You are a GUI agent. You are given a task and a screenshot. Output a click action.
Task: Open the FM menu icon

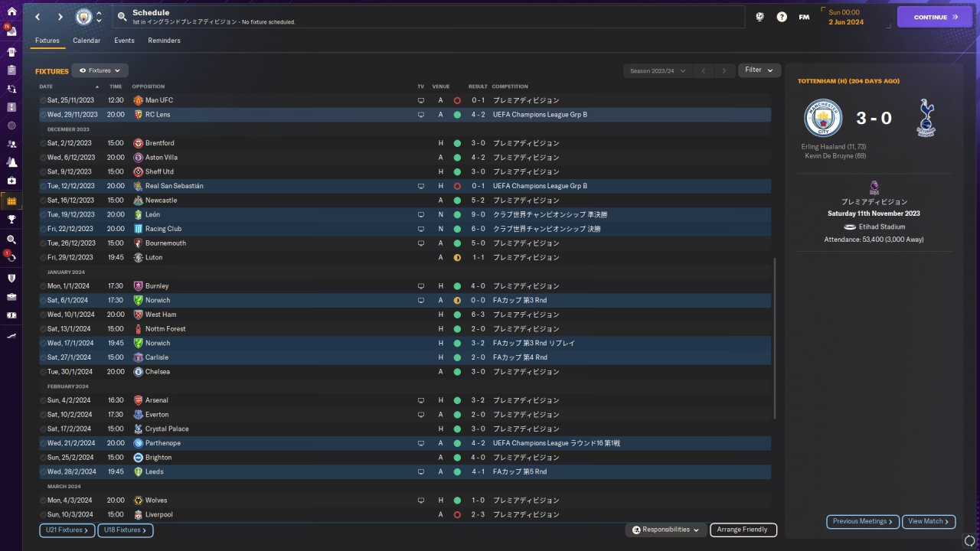coord(804,17)
